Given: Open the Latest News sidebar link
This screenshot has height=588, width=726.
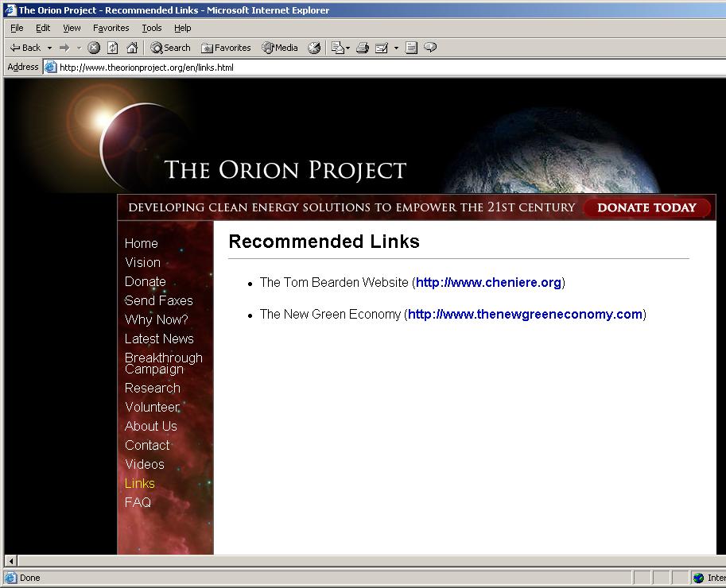Looking at the screenshot, I should tap(159, 338).
